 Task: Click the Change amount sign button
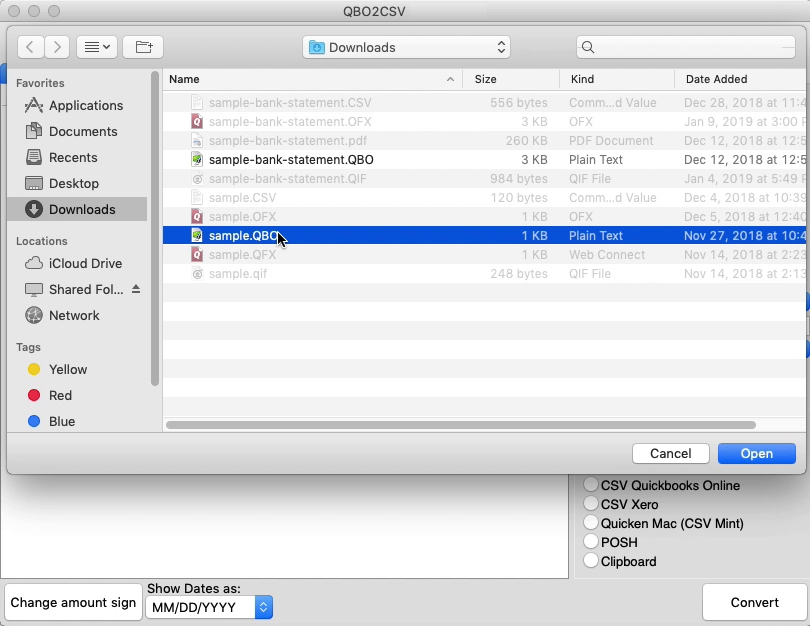[73, 602]
